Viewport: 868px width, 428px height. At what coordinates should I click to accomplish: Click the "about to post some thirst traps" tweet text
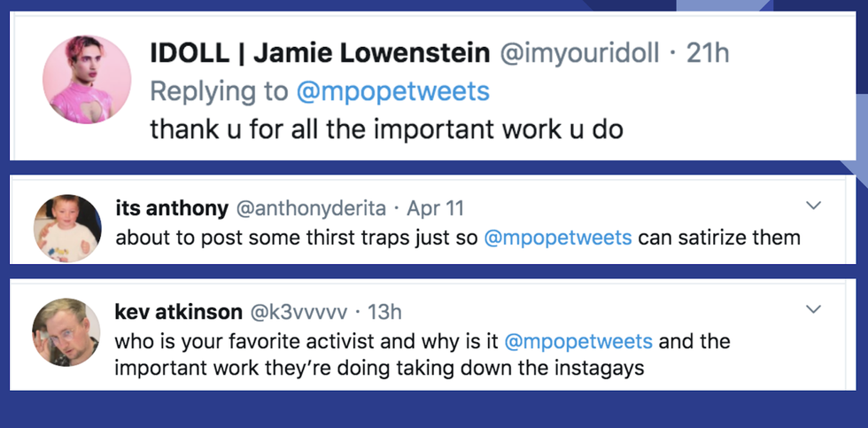click(298, 237)
